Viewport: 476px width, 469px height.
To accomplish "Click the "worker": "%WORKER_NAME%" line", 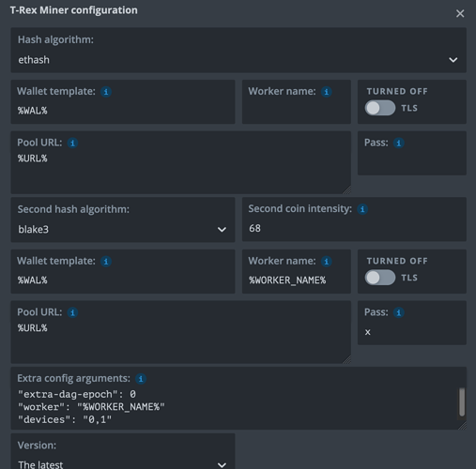I will 91,407.
